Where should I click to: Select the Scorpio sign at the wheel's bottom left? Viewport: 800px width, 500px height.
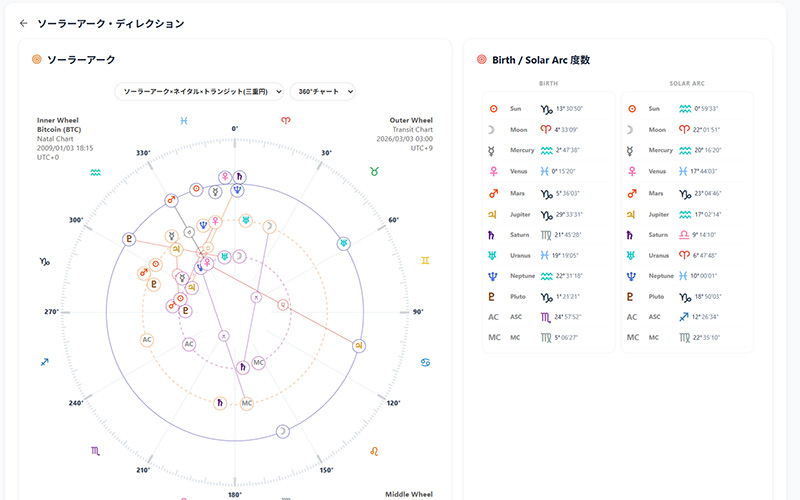coord(95,451)
